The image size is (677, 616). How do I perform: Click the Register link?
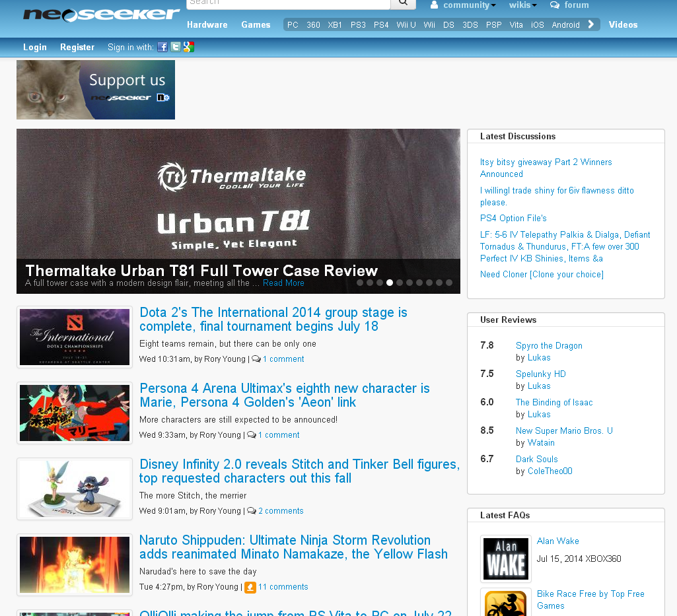[x=77, y=48]
